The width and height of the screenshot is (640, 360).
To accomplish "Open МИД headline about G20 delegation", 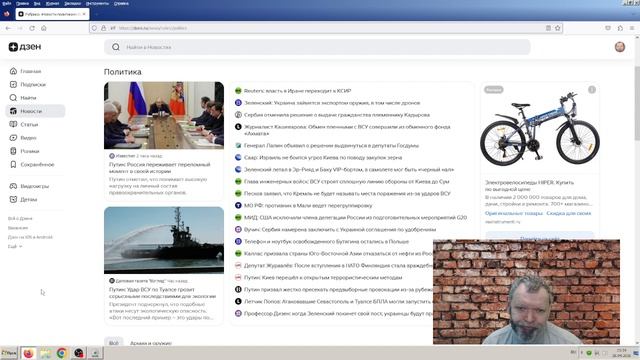I will tap(355, 218).
